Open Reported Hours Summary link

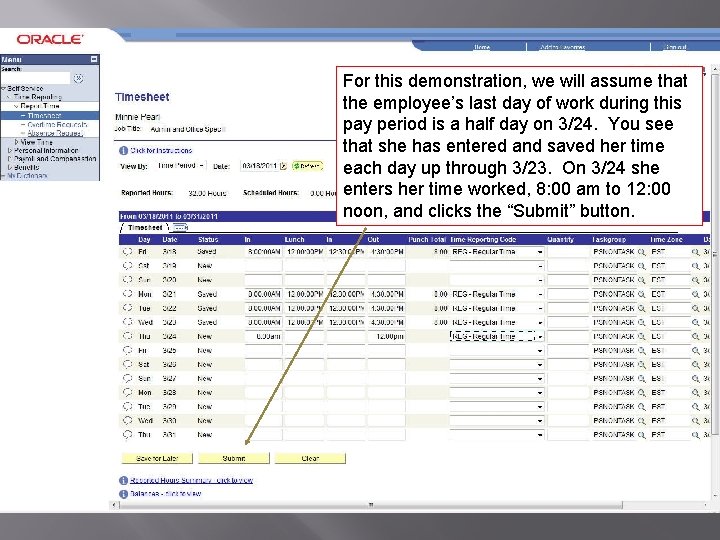pyautogui.click(x=191, y=480)
